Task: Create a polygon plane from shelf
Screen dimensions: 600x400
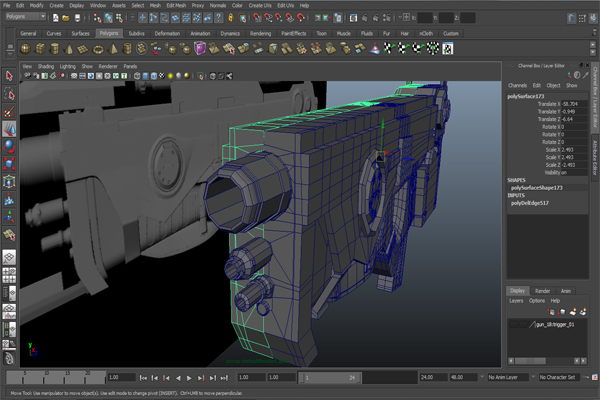Action: click(83, 49)
